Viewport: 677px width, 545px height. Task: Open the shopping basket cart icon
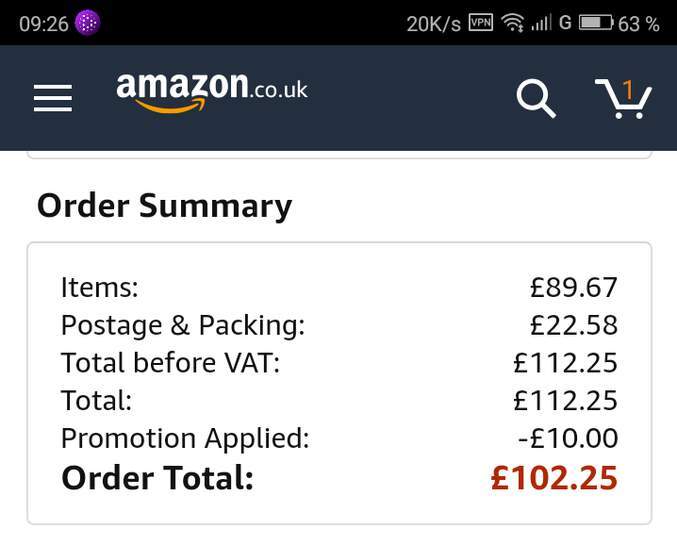pyautogui.click(x=622, y=98)
